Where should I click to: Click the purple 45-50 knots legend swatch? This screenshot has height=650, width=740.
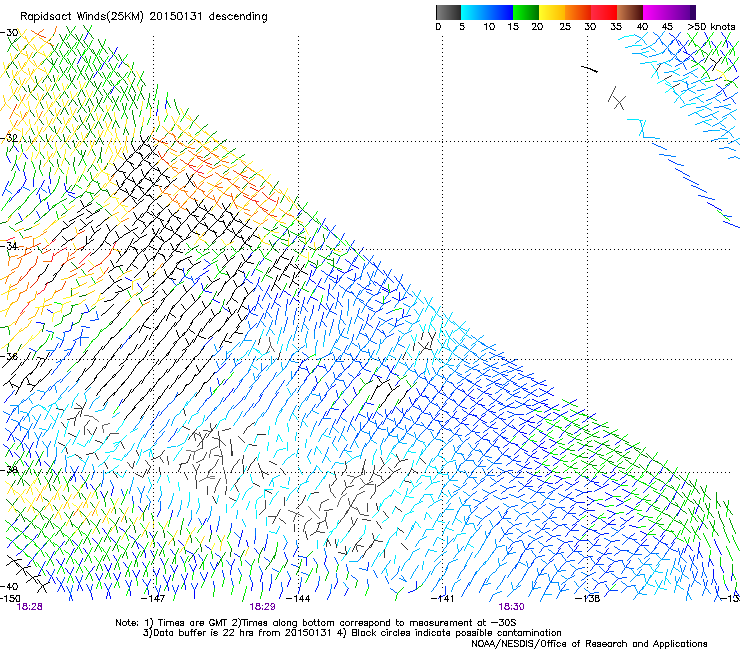click(x=682, y=12)
